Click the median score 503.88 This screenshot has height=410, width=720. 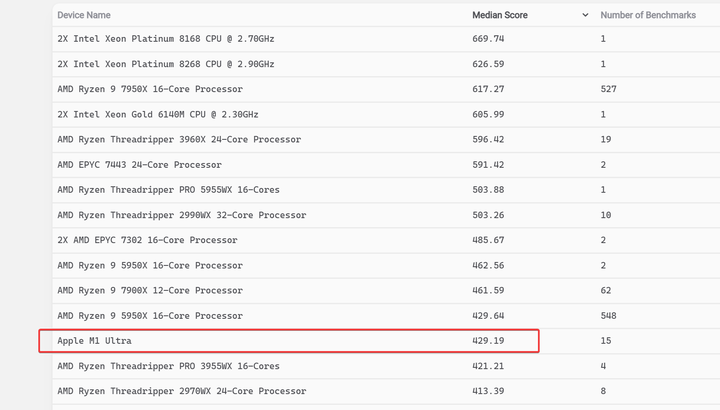tap(488, 190)
